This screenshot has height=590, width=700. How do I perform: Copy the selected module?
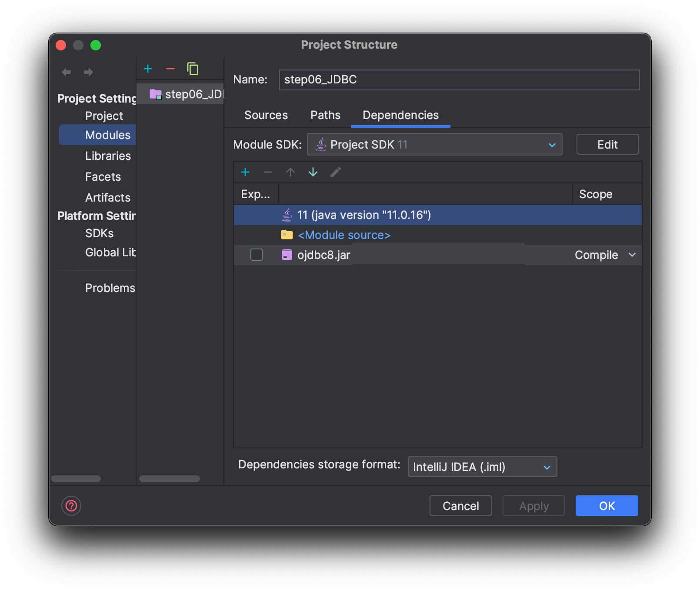pyautogui.click(x=193, y=69)
